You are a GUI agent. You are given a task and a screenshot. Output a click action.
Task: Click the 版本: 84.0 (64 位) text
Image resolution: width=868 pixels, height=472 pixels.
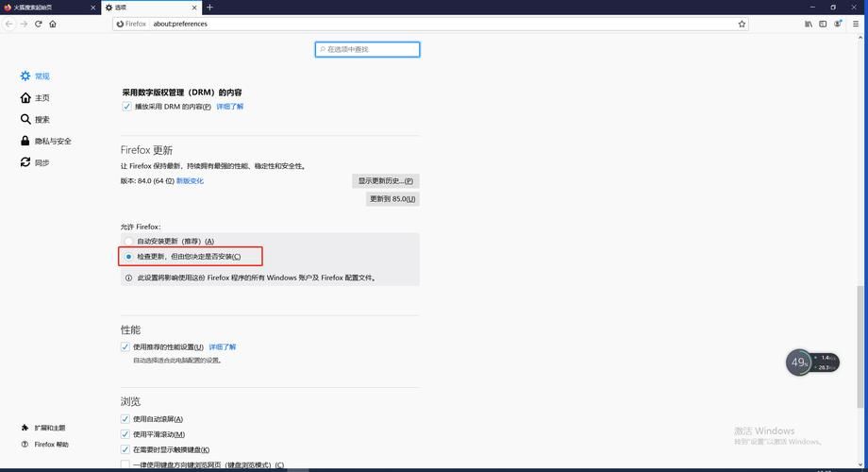147,180
